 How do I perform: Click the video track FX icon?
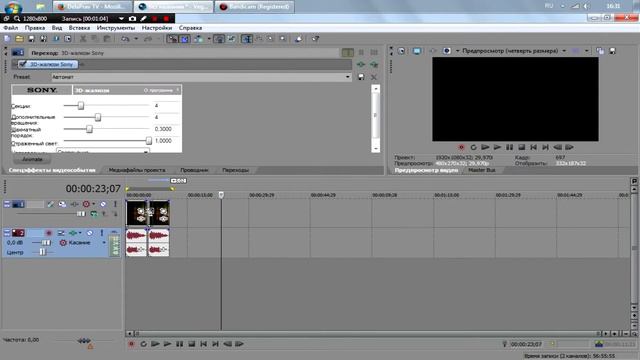(x=75, y=204)
